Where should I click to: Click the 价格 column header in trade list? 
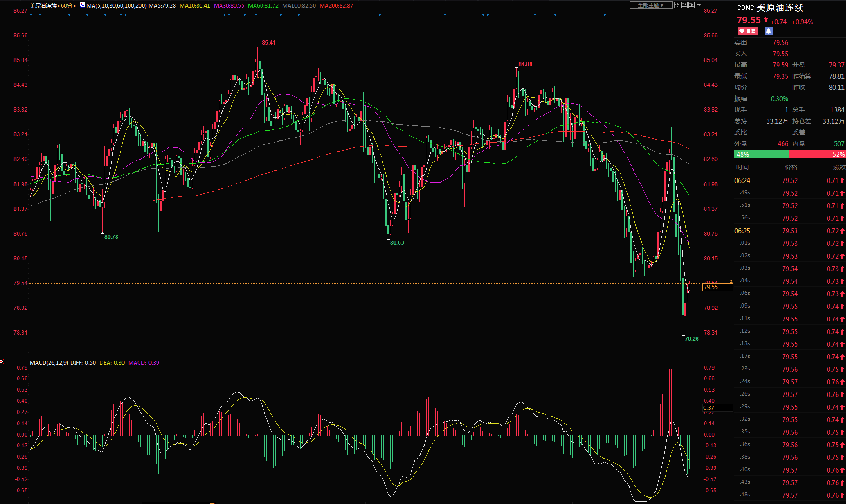[791, 167]
